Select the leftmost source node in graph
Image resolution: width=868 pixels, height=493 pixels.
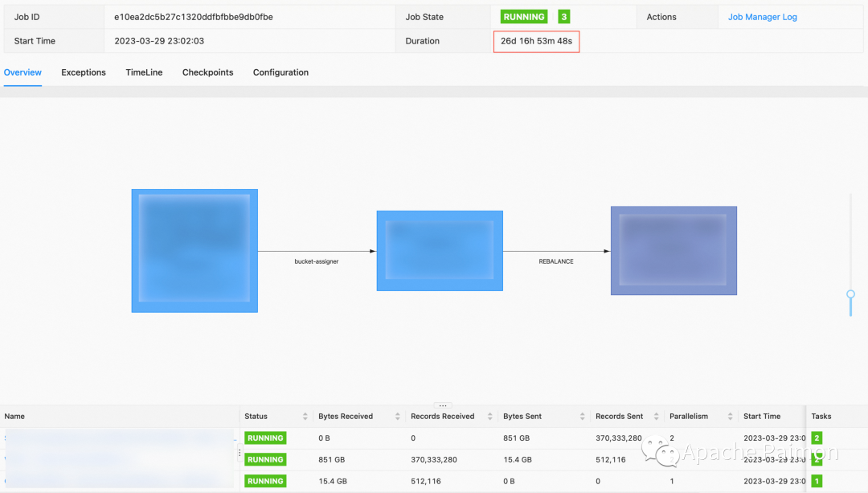point(194,251)
